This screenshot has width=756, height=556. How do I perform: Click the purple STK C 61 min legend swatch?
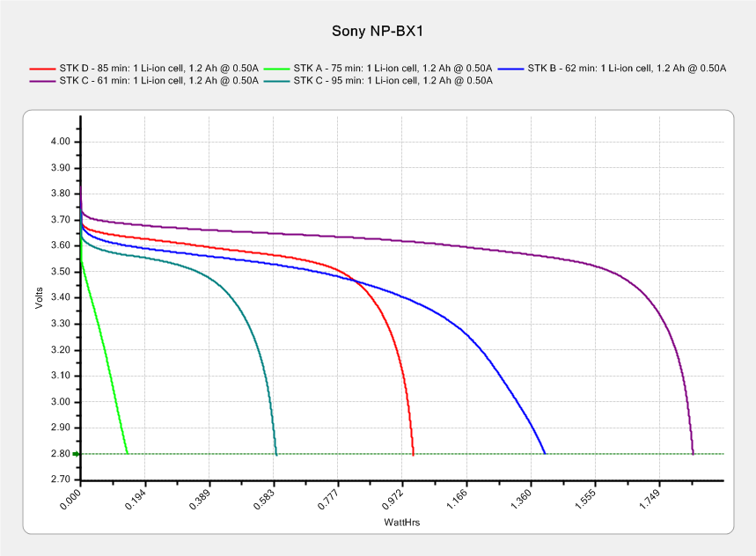click(42, 81)
